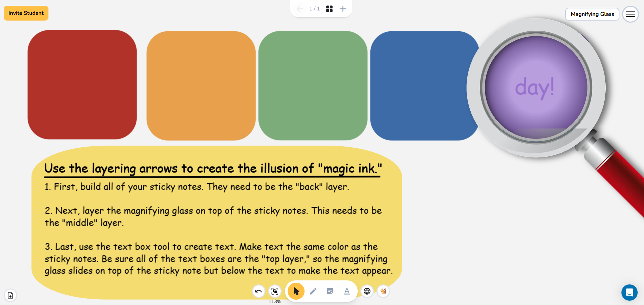The height and width of the screenshot is (305, 644).
Task: Add a new page with the plus icon
Action: point(343,9)
